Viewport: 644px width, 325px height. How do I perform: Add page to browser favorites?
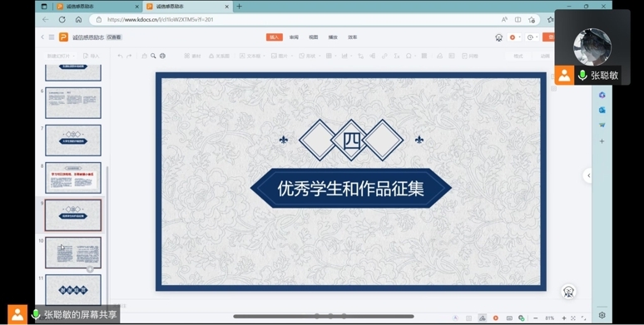point(532,19)
